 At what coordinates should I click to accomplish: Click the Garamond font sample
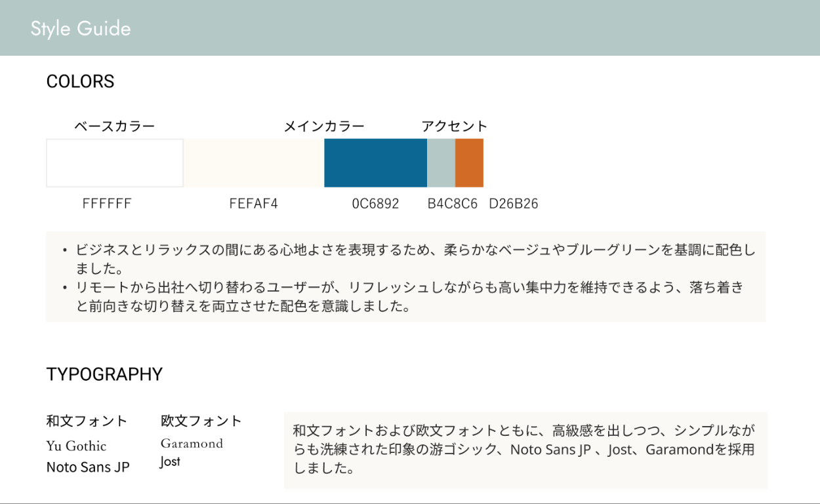click(192, 444)
